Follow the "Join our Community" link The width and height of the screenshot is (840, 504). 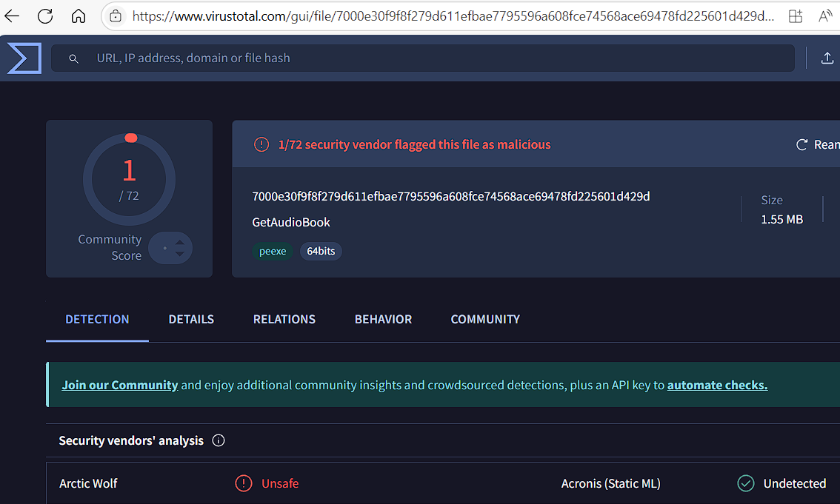coord(120,385)
